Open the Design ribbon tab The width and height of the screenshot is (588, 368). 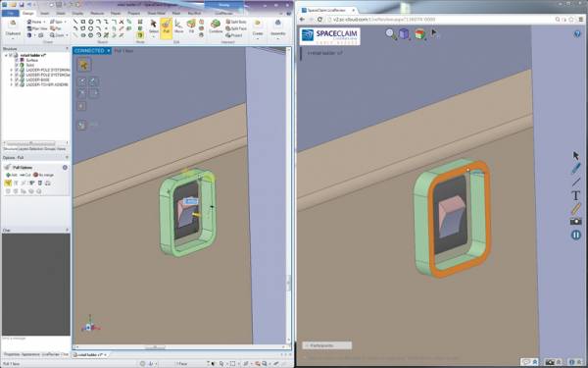pyautogui.click(x=28, y=13)
